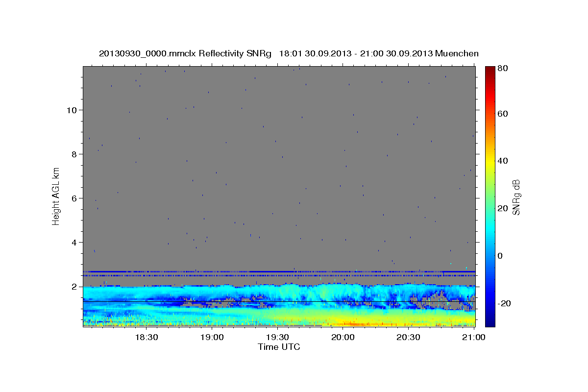
Task: Click the 18:30 time tick label
Action: pos(146,338)
